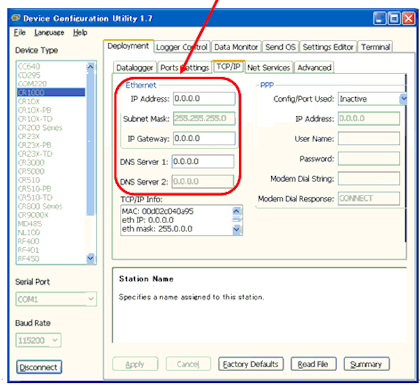The width and height of the screenshot is (420, 385).
Task: Click in Ethernet IP Address field
Action: (204, 99)
